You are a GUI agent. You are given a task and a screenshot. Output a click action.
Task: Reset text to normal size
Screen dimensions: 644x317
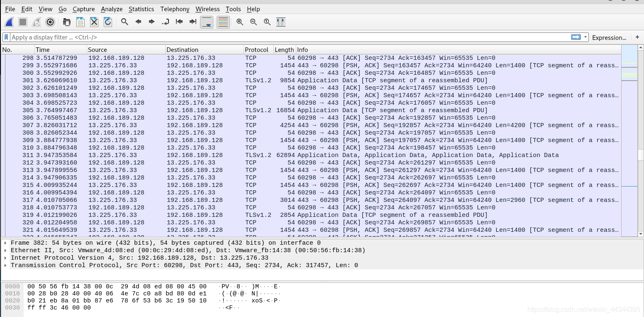click(x=267, y=22)
